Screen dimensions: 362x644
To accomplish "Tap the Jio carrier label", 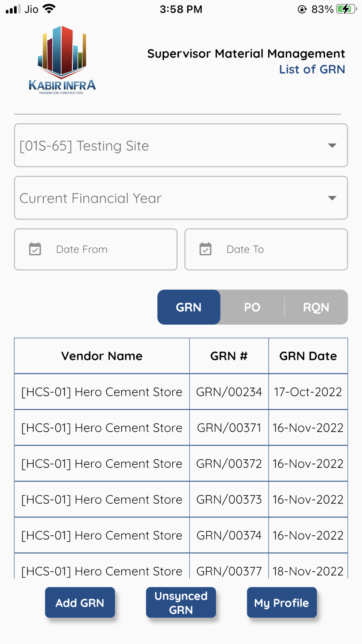I will [31, 9].
